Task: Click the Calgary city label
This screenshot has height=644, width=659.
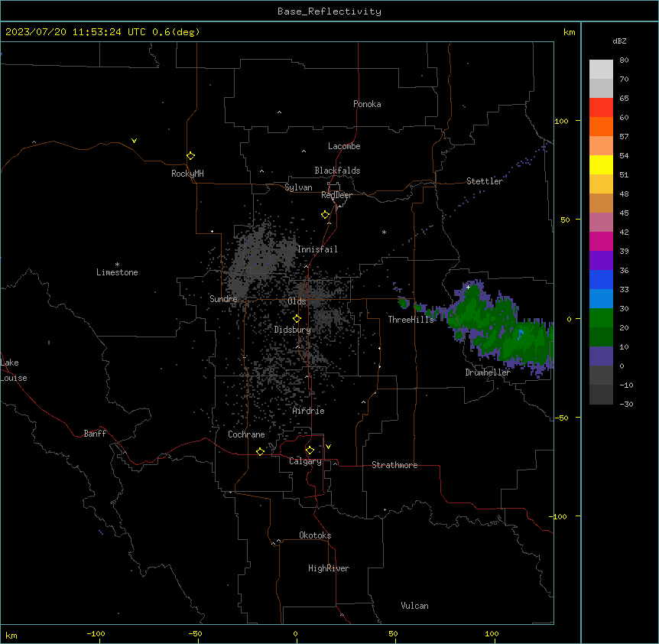Action: [x=306, y=461]
